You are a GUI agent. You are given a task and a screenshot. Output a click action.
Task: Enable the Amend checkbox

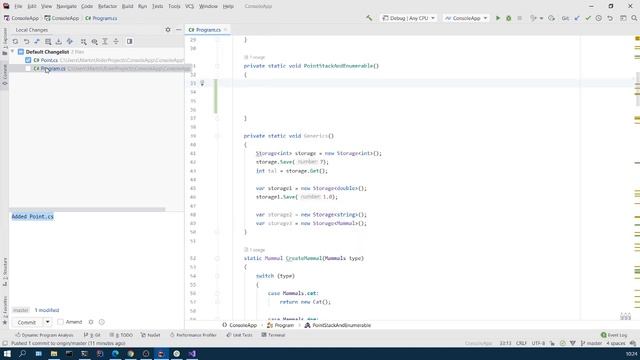[60, 322]
